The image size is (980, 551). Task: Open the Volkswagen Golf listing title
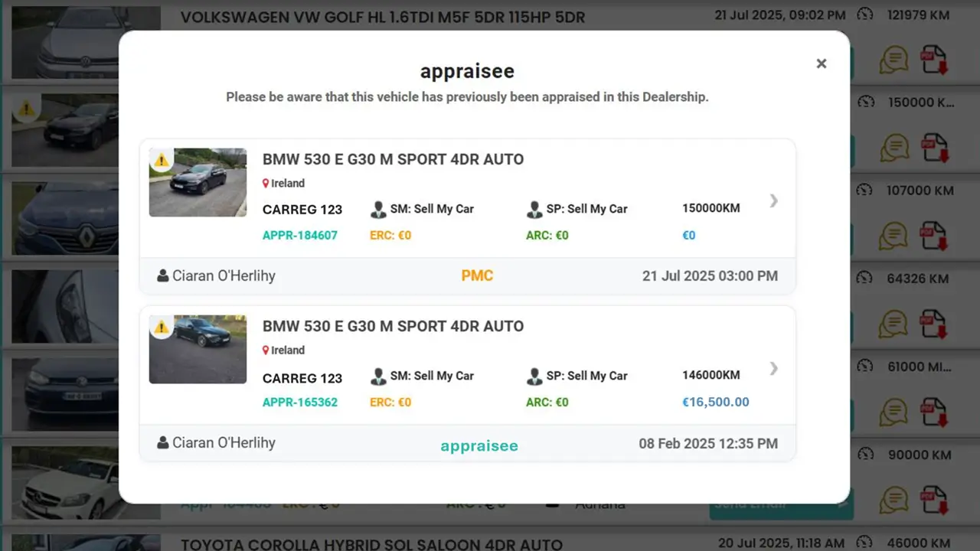(382, 17)
